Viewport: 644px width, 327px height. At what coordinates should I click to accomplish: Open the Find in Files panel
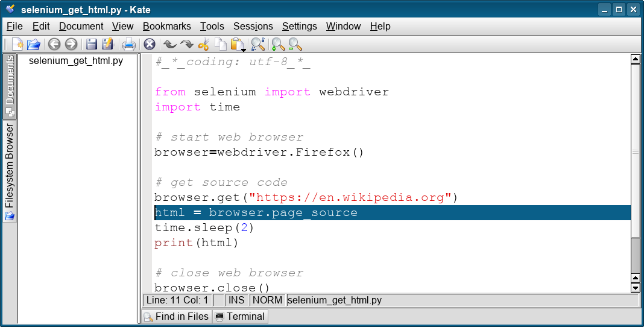tap(177, 316)
